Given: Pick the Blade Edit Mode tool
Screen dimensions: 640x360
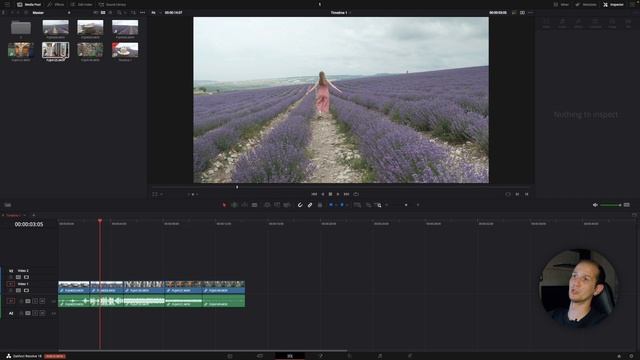Looking at the screenshot, I should [x=254, y=205].
